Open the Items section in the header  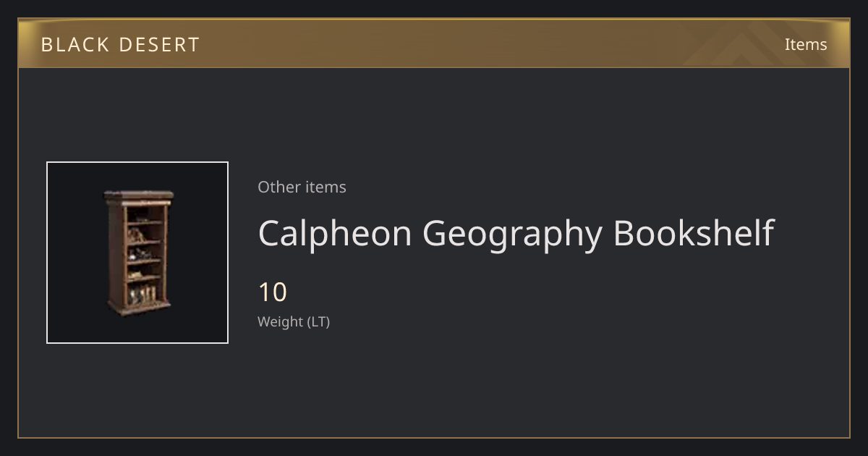coord(806,44)
